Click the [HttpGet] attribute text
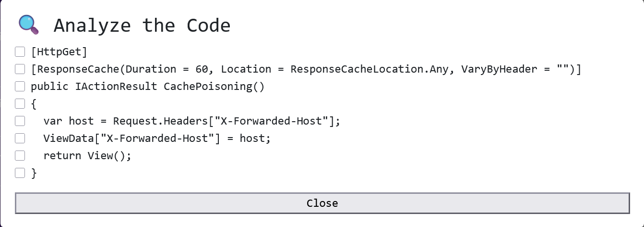Image resolution: width=644 pixels, height=227 pixels. (x=59, y=52)
